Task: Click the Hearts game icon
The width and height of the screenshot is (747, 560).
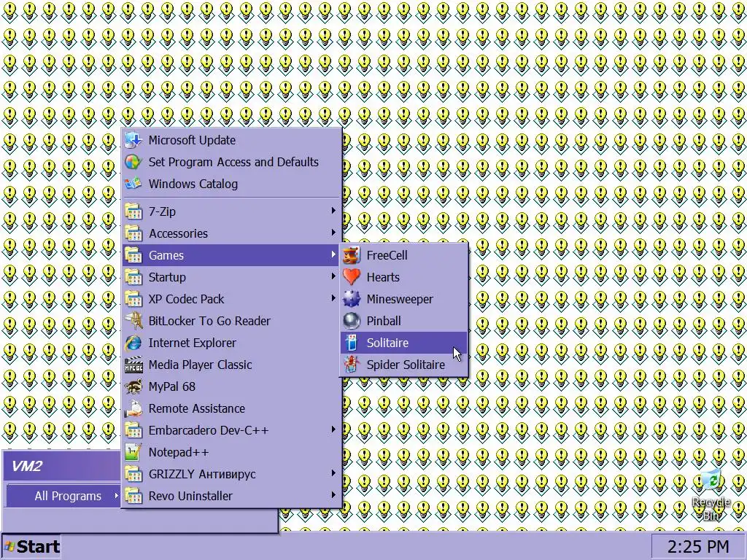Action: pyautogui.click(x=352, y=277)
